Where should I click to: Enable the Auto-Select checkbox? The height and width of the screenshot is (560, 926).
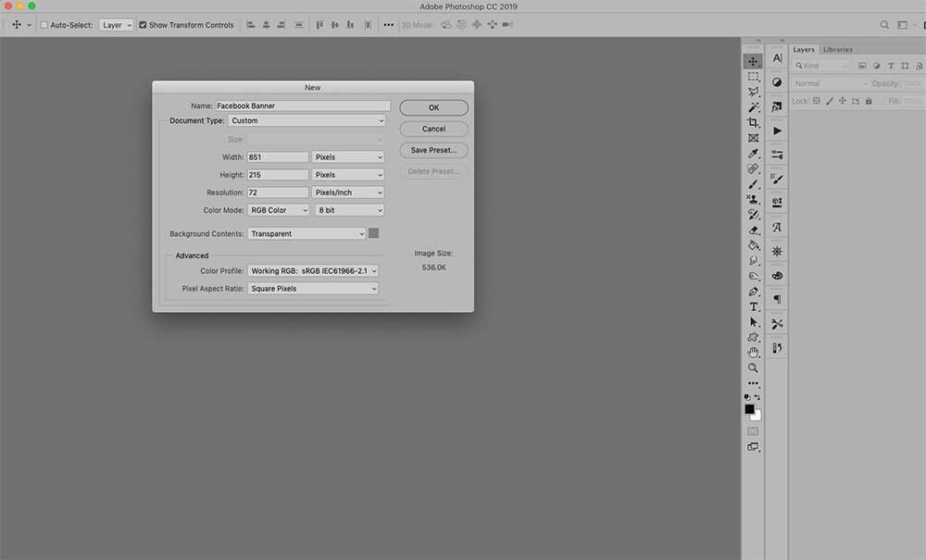pyautogui.click(x=44, y=25)
